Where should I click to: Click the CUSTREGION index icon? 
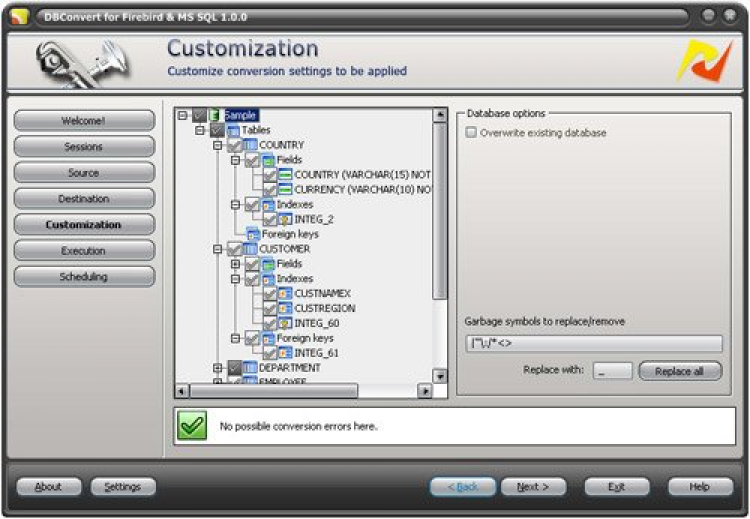[x=286, y=309]
